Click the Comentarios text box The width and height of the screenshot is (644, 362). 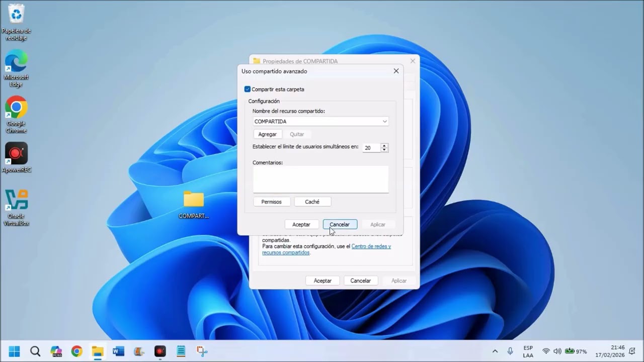click(x=320, y=179)
